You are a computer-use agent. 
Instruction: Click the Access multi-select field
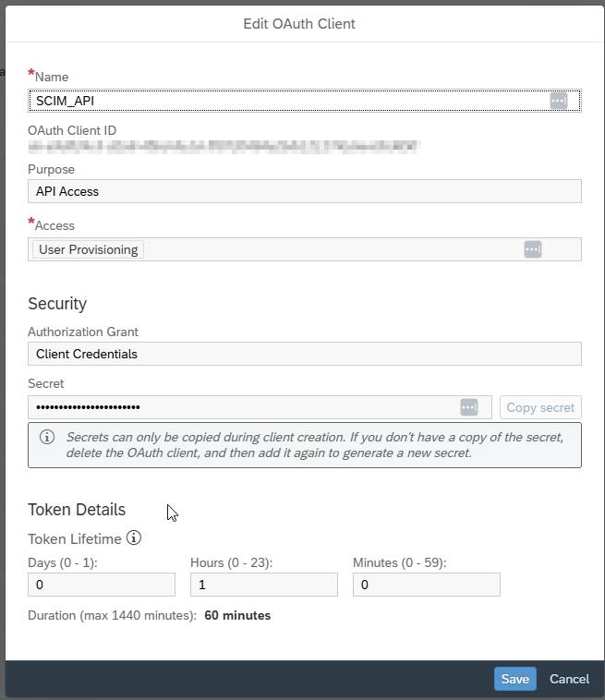(x=333, y=249)
